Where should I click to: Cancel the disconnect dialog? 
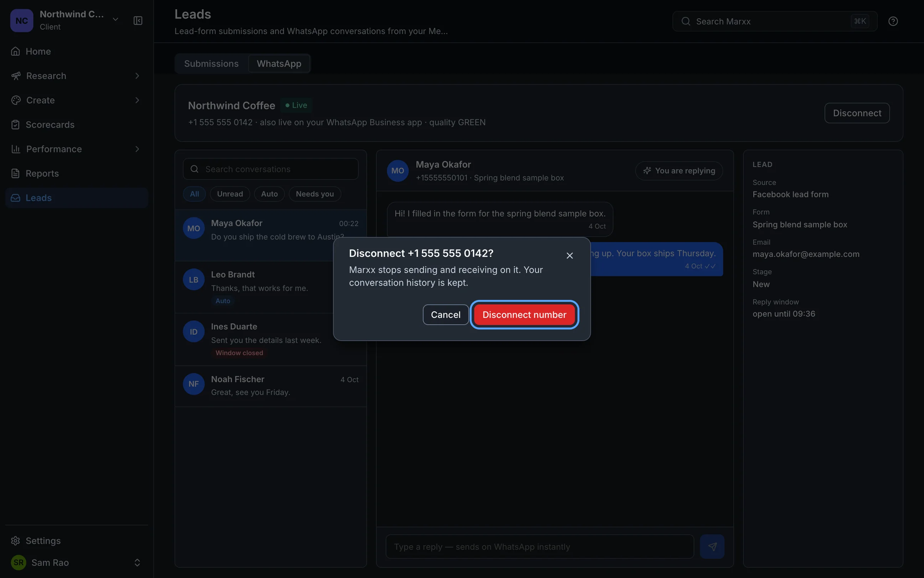[x=445, y=314]
